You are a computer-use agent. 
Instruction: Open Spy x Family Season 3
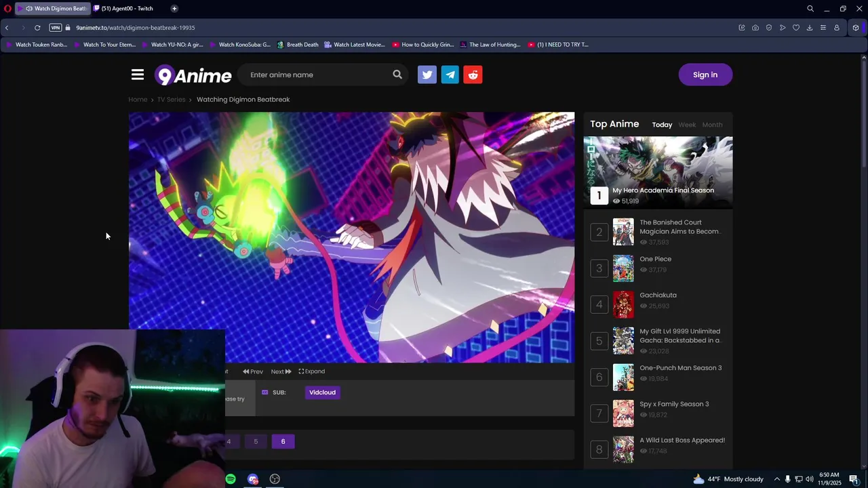tap(674, 404)
